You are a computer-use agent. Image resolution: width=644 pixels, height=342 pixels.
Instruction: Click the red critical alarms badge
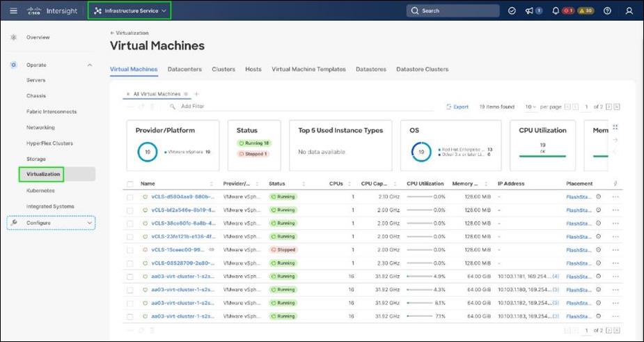coord(568,11)
